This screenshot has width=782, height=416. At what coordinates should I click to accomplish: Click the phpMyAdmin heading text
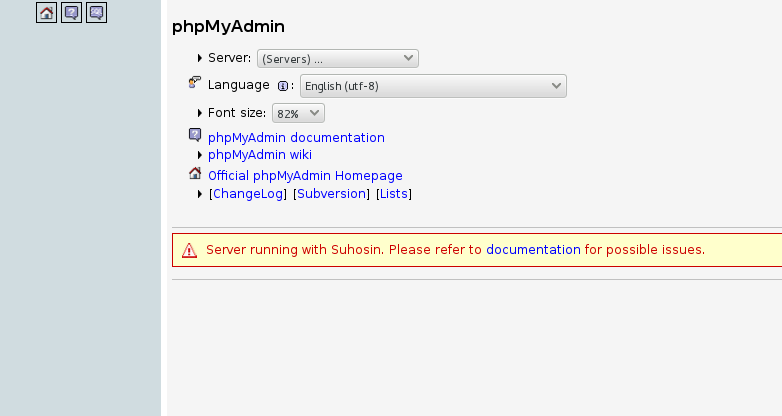click(x=228, y=26)
